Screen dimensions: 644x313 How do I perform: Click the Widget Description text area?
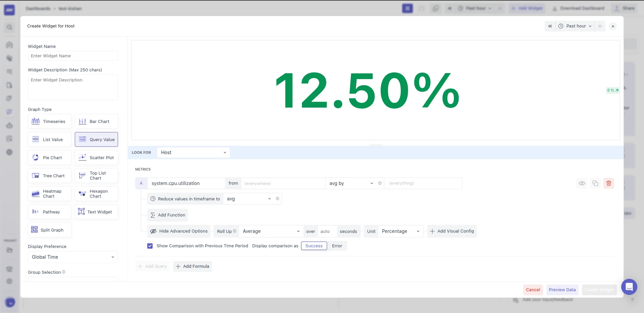tap(73, 87)
